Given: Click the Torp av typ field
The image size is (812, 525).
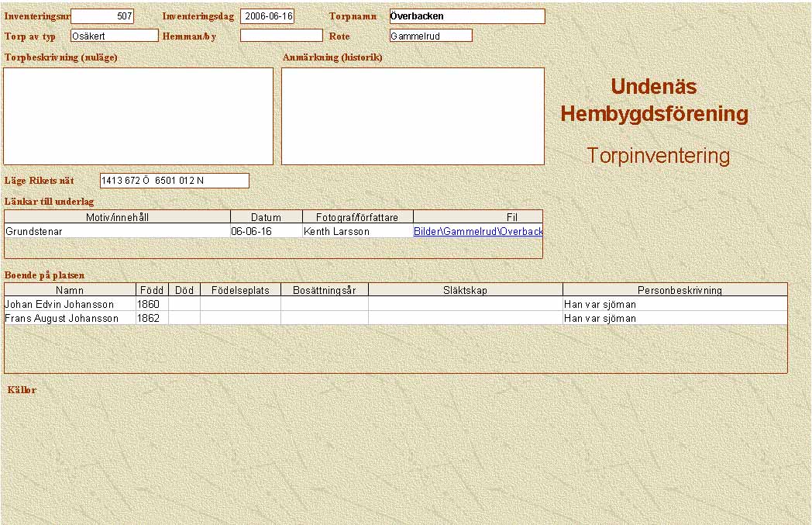Looking at the screenshot, I should (x=114, y=36).
